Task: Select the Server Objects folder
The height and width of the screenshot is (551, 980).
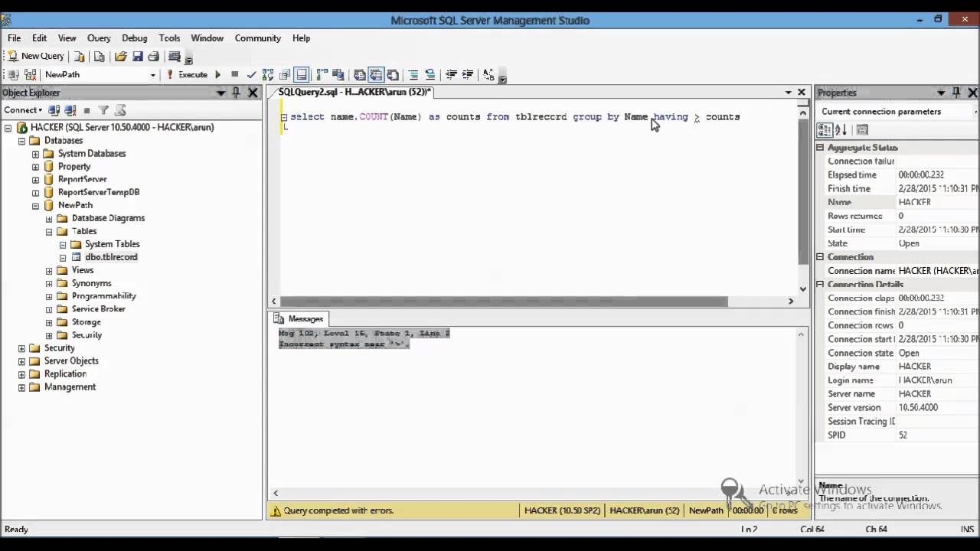Action: (71, 361)
